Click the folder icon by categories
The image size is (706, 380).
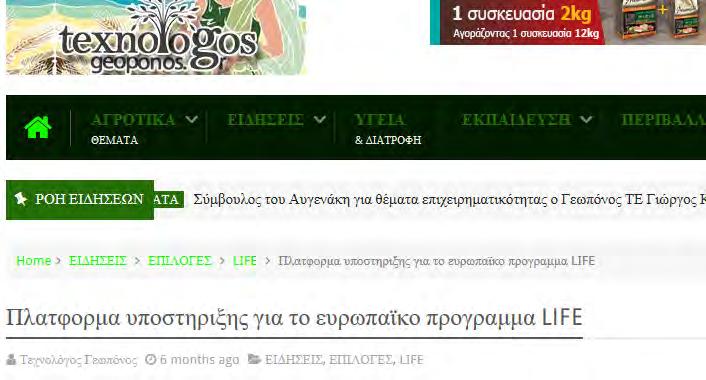254,359
